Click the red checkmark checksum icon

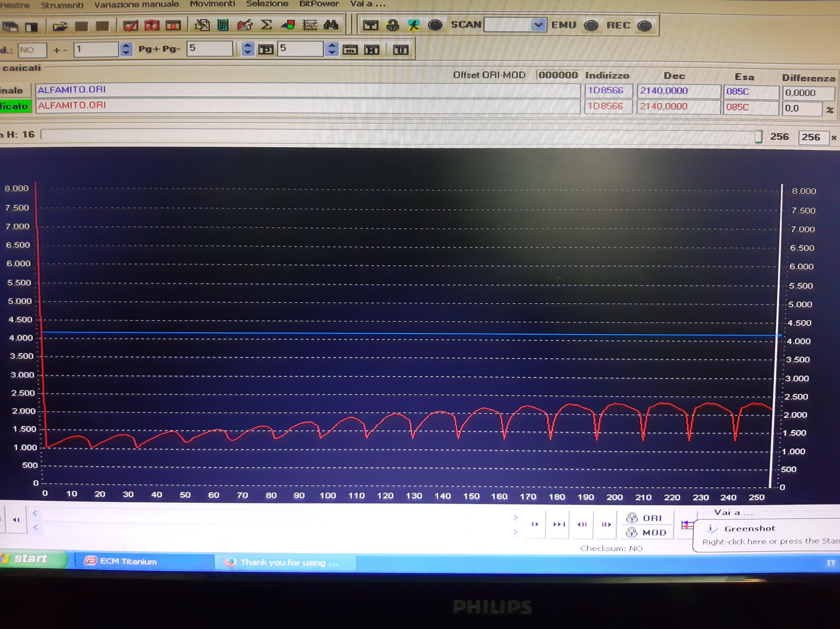[131, 26]
